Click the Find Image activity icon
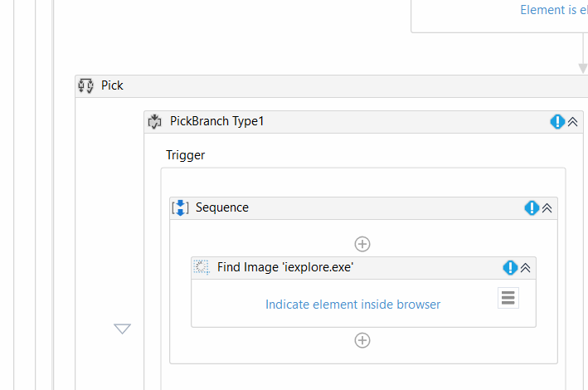This screenshot has height=390, width=588. pyautogui.click(x=202, y=267)
